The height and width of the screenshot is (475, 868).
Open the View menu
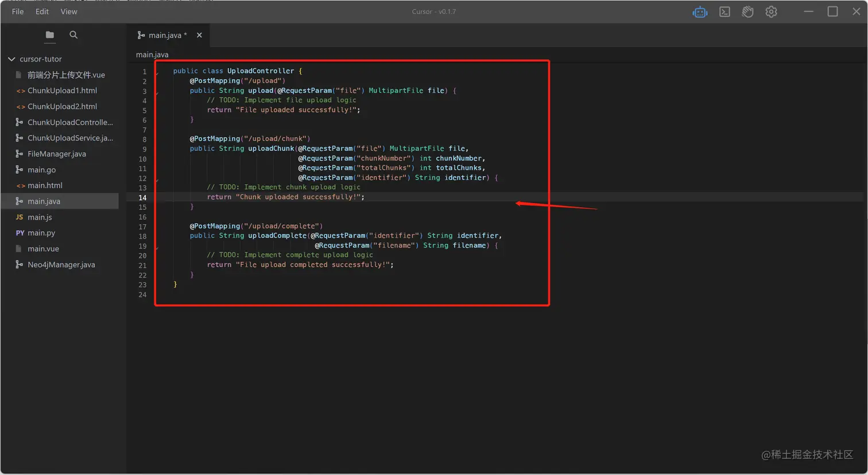point(68,11)
